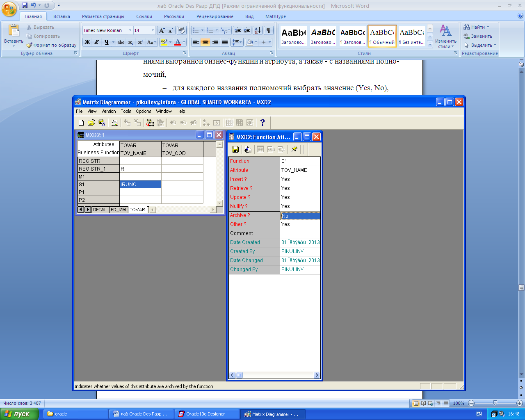Click the question mark Help icon
This screenshot has width=525, height=420.
point(262,122)
